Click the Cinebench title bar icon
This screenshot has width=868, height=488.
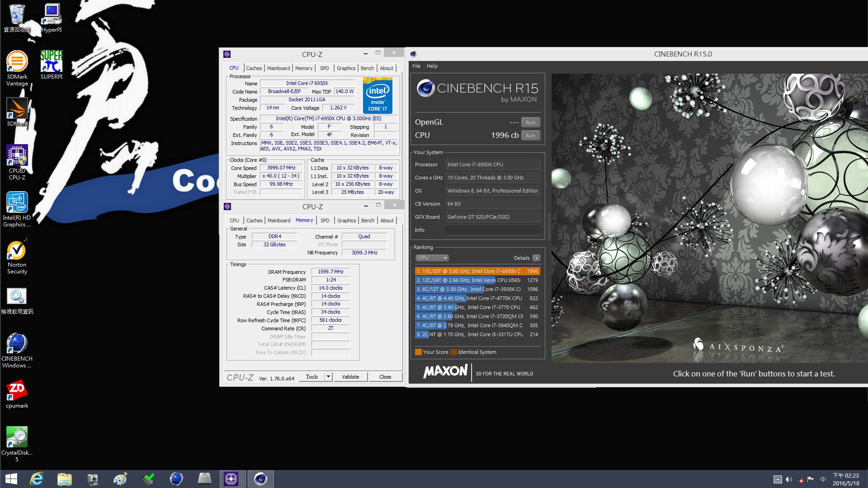tap(413, 54)
